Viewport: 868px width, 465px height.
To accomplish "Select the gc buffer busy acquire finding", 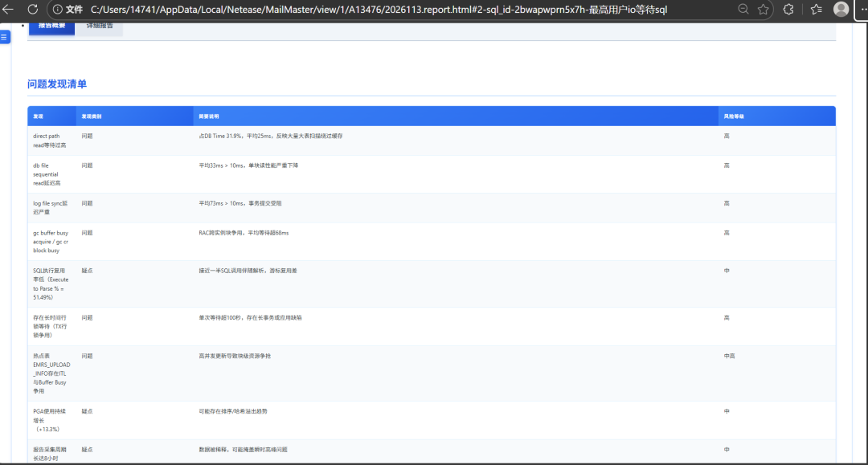I will [x=51, y=242].
